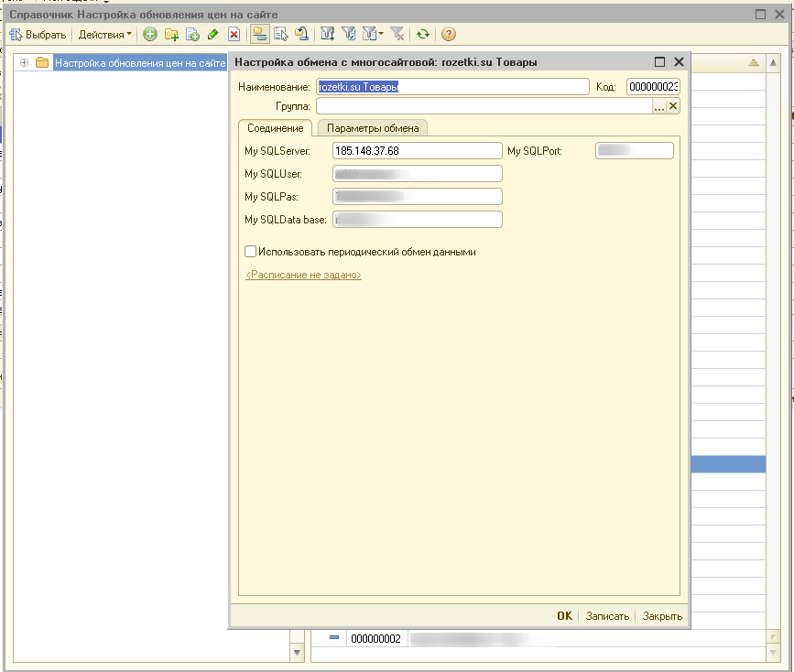Image resolution: width=794 pixels, height=672 pixels.
Task: Toggle the hierarchical view toolbar icon
Action: [x=259, y=35]
